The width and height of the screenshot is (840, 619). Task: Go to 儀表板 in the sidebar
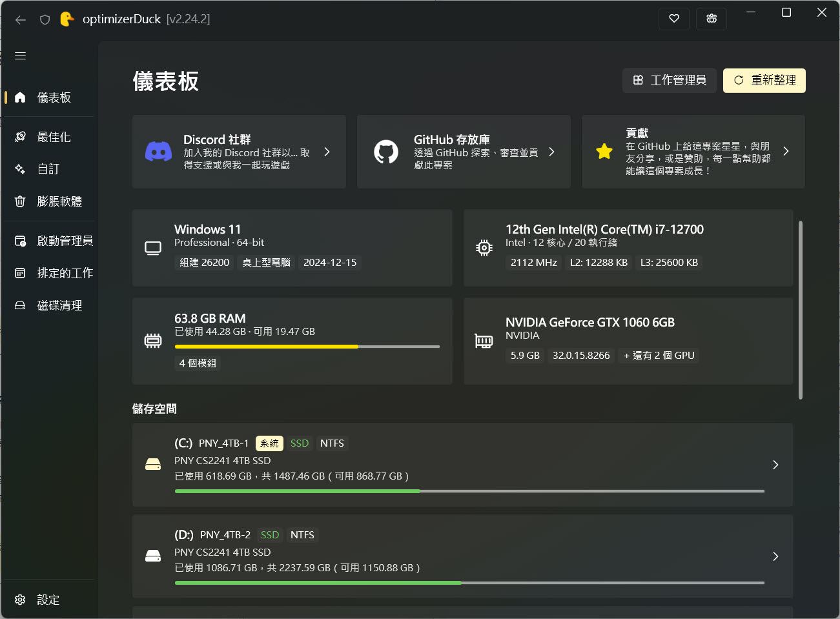[x=50, y=97]
